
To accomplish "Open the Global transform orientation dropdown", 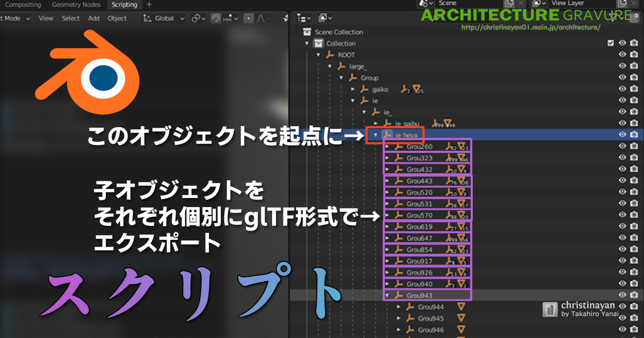I will [164, 18].
